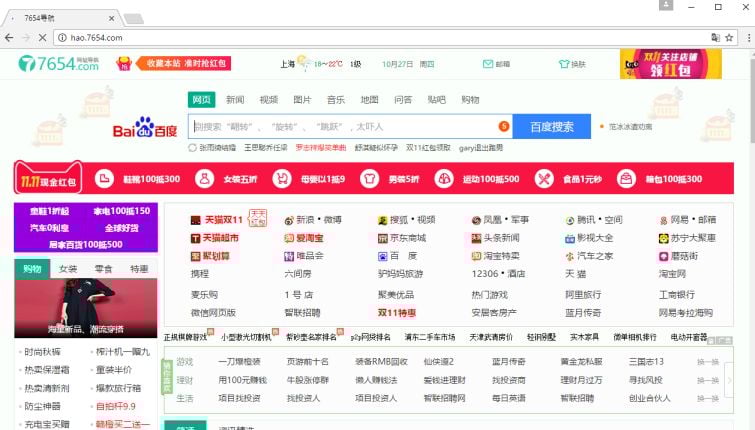The image size is (755, 430).
Task: Open the 自拍杆9.9 sidebar link
Action: point(116,406)
